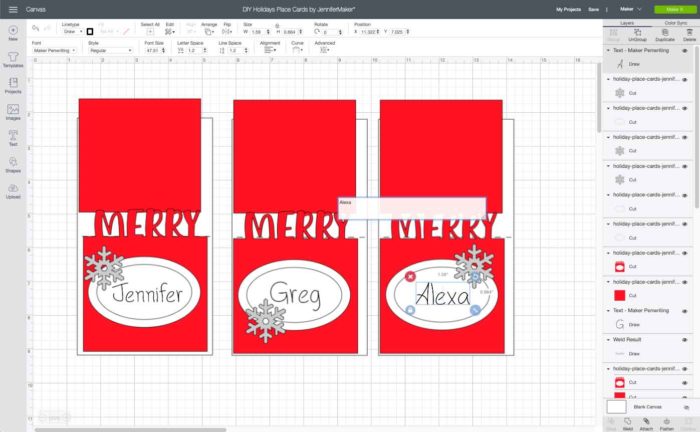
Task: Click the Width value field
Action: (x=258, y=32)
